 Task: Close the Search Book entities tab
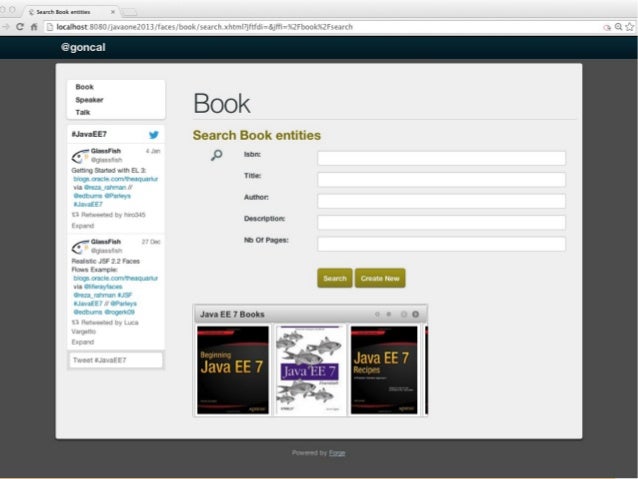[113, 12]
